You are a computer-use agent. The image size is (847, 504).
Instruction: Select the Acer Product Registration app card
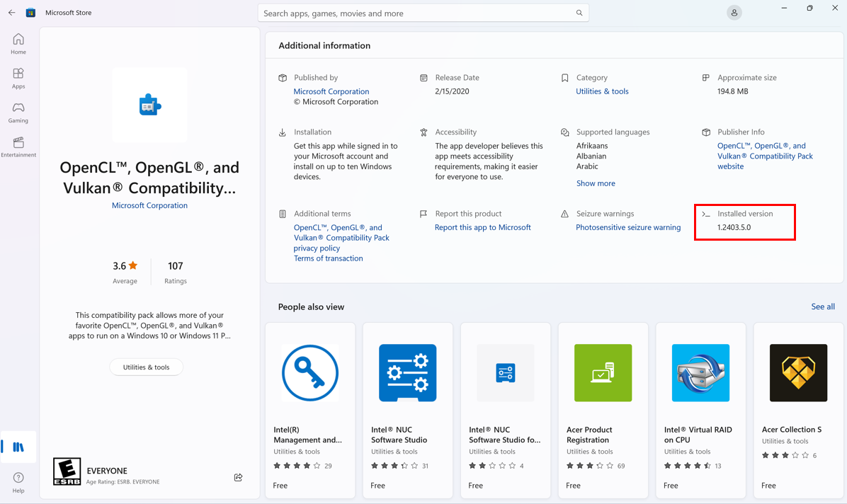(603, 411)
